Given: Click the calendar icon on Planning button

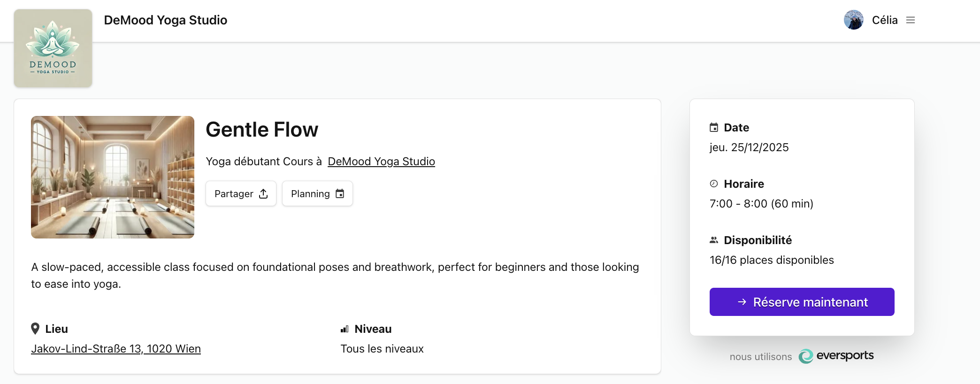Looking at the screenshot, I should pyautogui.click(x=340, y=194).
